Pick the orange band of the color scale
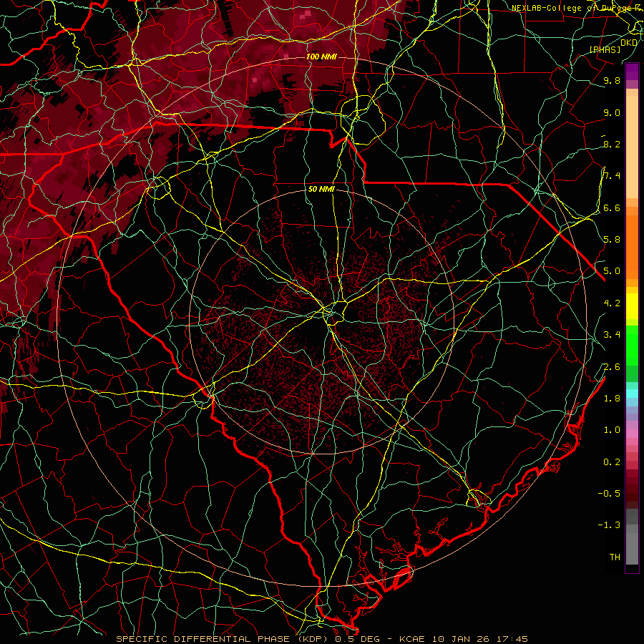644x644 pixels. click(x=632, y=246)
